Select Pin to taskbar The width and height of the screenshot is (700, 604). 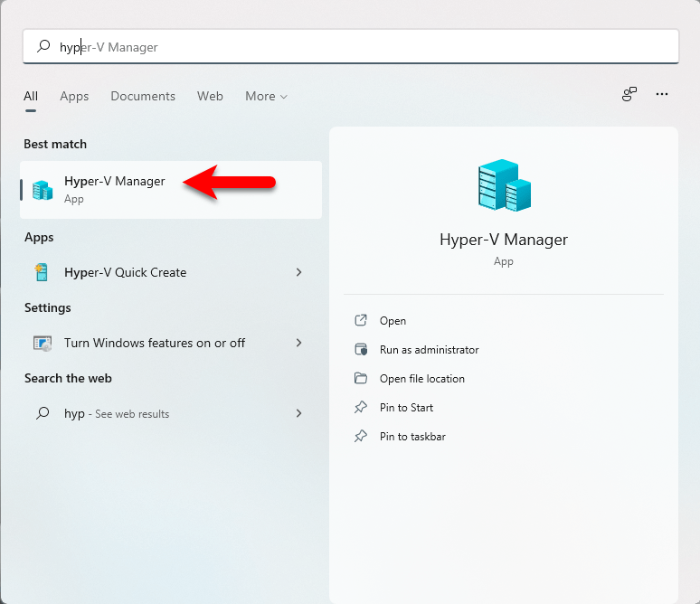412,436
